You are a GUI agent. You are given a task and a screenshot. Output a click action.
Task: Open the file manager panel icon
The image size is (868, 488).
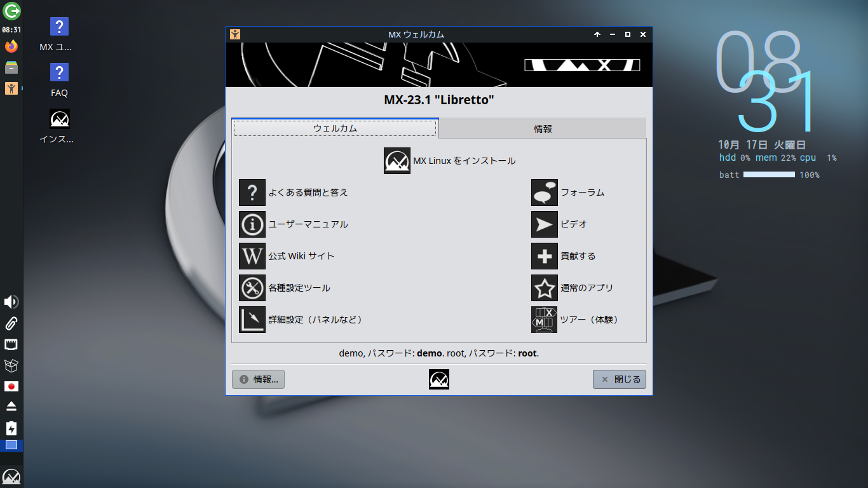pos(11,67)
